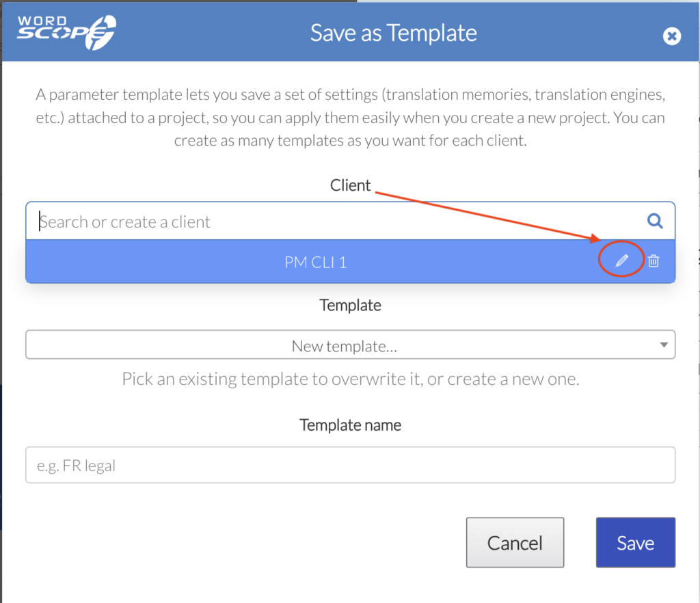
Task: Click the Pick an existing template hint text
Action: pyautogui.click(x=350, y=379)
